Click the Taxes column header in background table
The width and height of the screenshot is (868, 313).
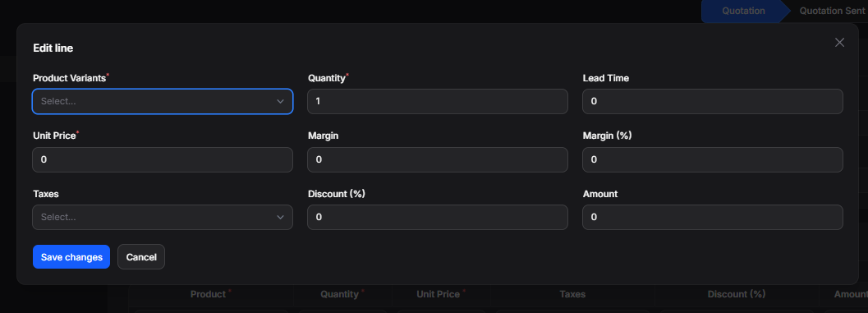click(x=572, y=294)
